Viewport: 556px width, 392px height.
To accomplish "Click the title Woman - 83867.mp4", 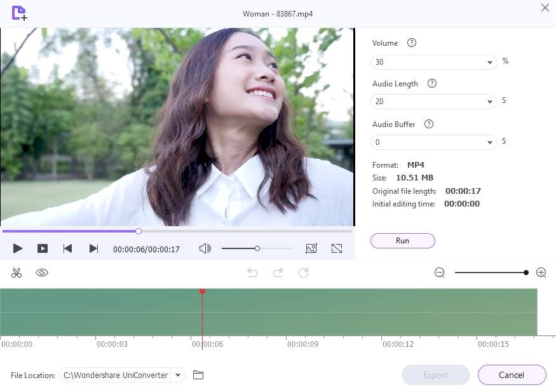I will pos(278,14).
